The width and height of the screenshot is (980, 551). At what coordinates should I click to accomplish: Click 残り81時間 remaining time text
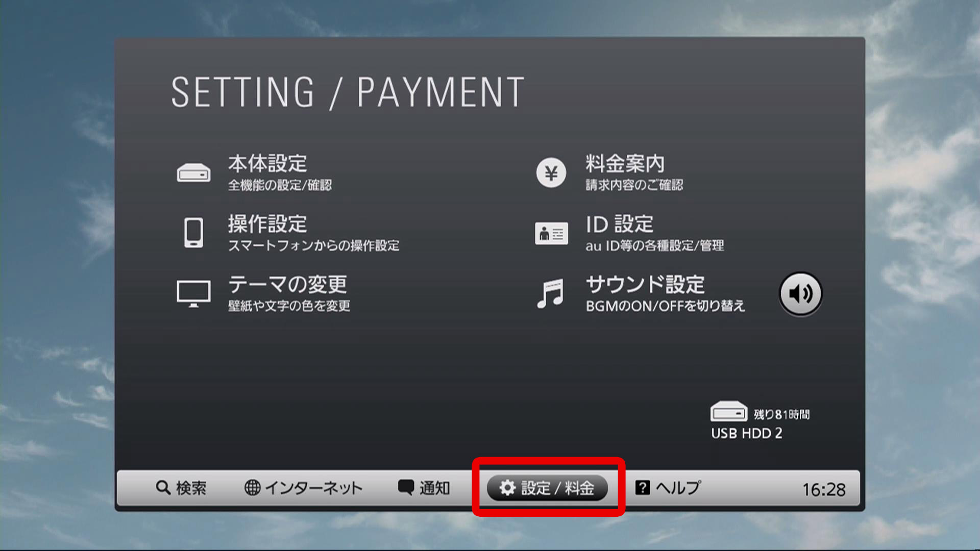coord(781,414)
